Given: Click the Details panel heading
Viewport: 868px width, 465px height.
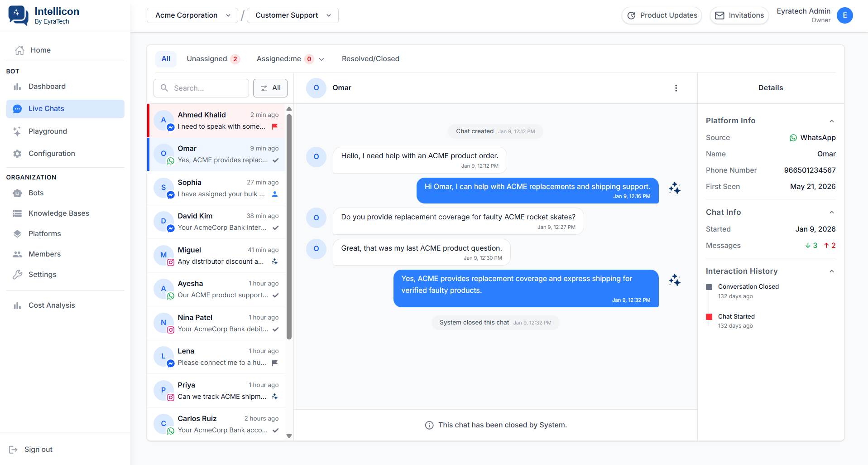Looking at the screenshot, I should tap(771, 88).
